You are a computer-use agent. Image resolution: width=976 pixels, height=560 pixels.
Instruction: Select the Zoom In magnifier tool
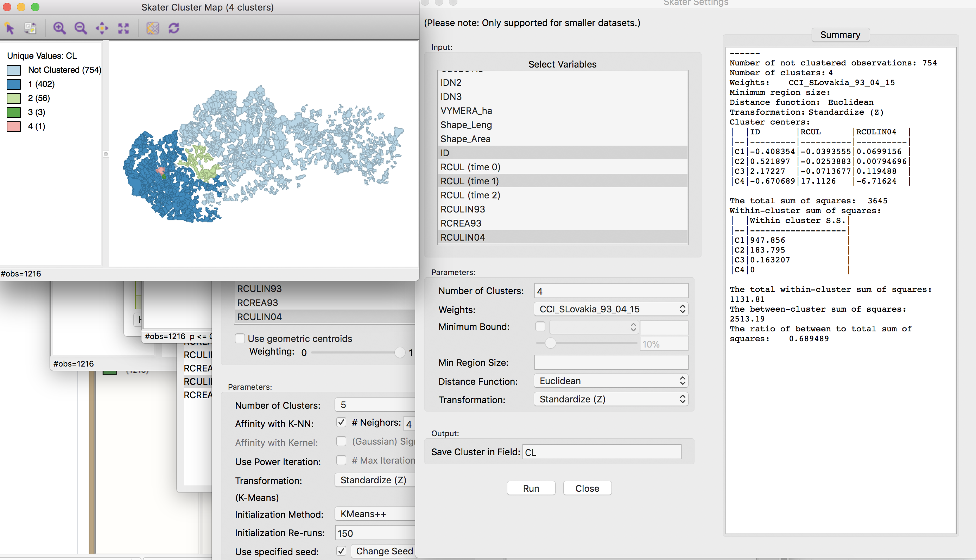click(x=59, y=28)
